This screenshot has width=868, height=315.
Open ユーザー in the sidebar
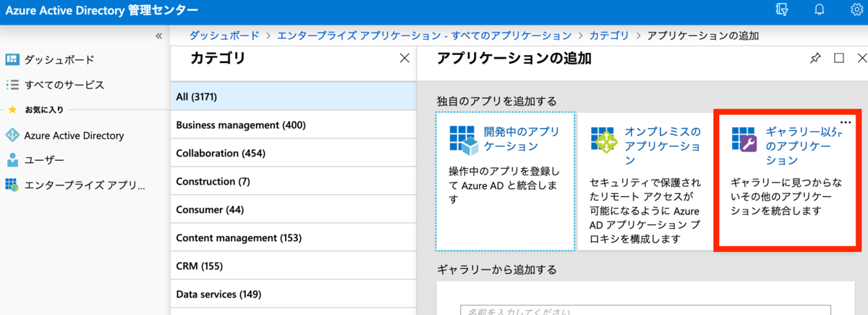44,160
